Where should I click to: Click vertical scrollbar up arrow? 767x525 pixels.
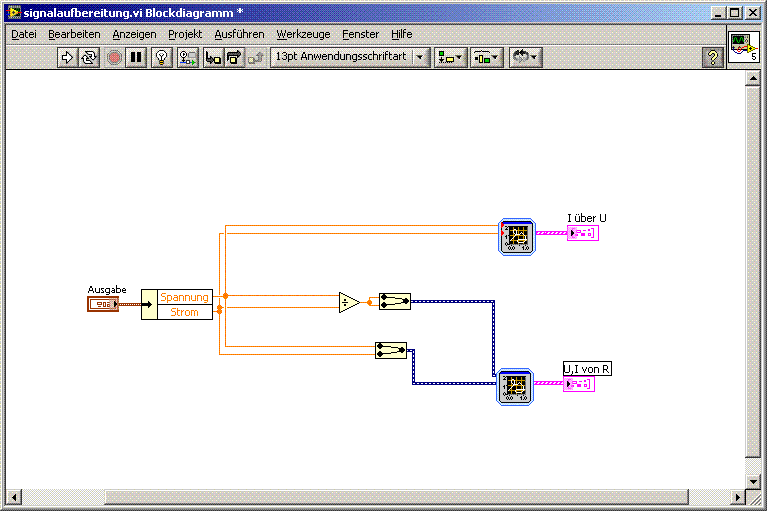[753, 78]
